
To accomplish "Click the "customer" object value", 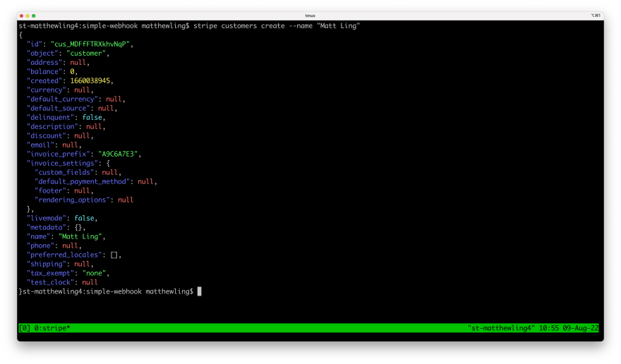I will point(86,53).
